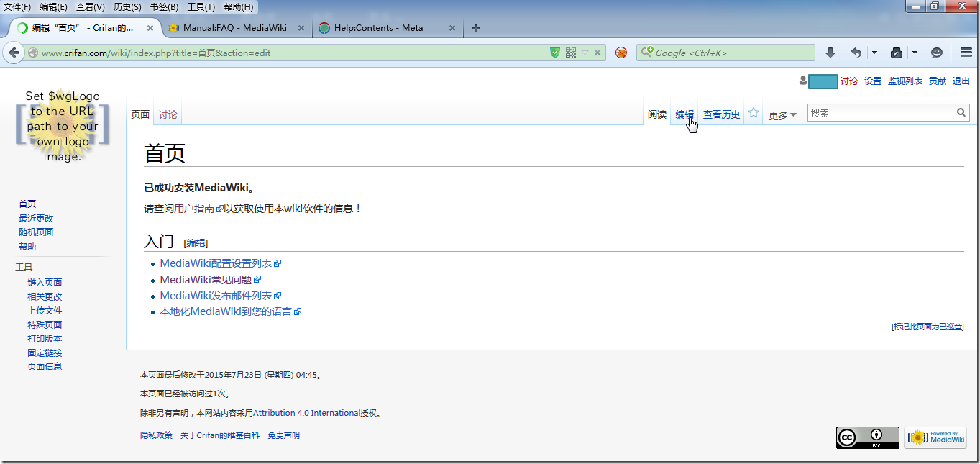Open the 书签(B) menu
Viewport: 980px width, 464px height.
coord(164,7)
